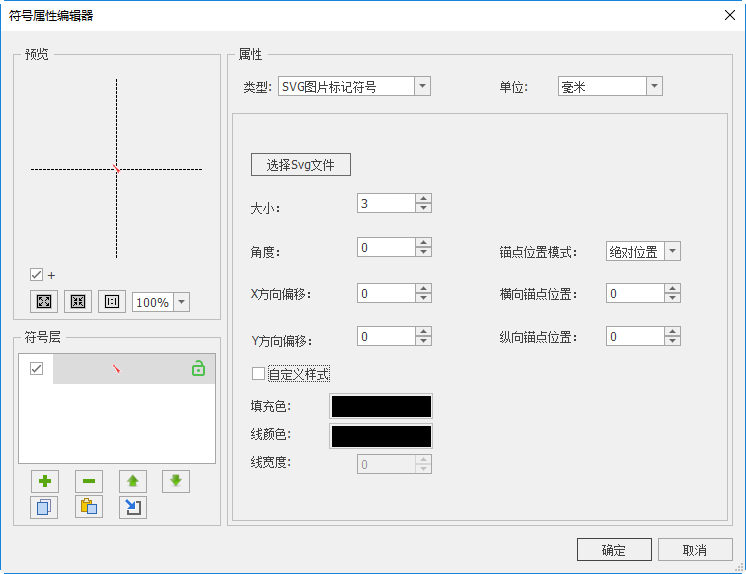Open the 填充色 black color swatch

click(x=381, y=406)
